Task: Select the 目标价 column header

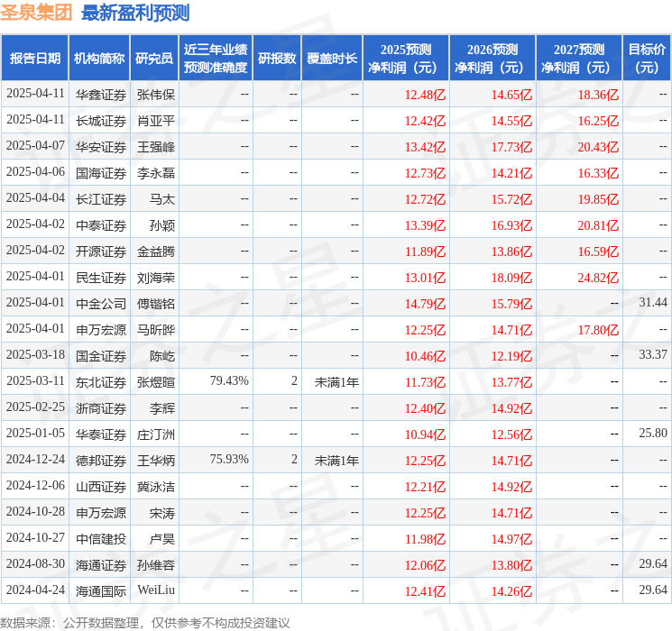Action: click(x=647, y=59)
